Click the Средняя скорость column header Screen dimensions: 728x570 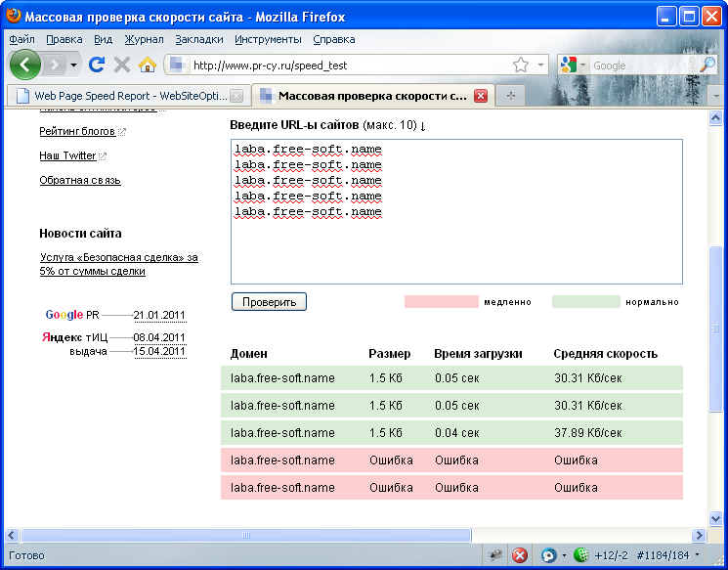(606, 354)
